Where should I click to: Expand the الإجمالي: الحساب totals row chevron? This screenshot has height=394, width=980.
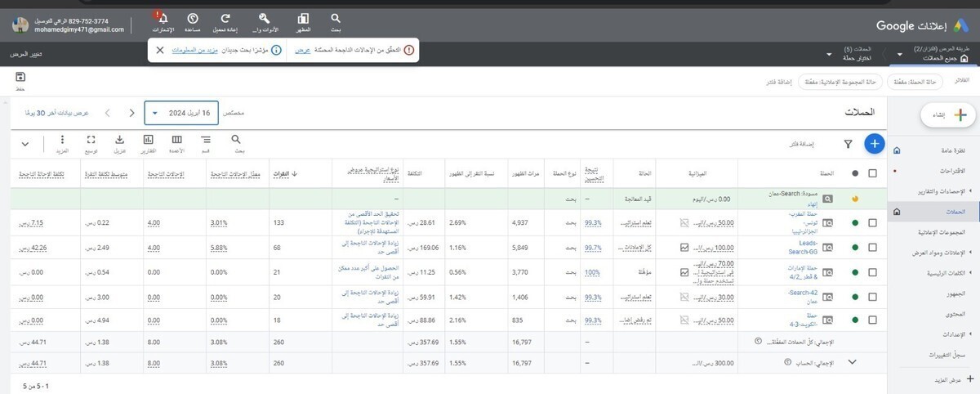pos(853,361)
